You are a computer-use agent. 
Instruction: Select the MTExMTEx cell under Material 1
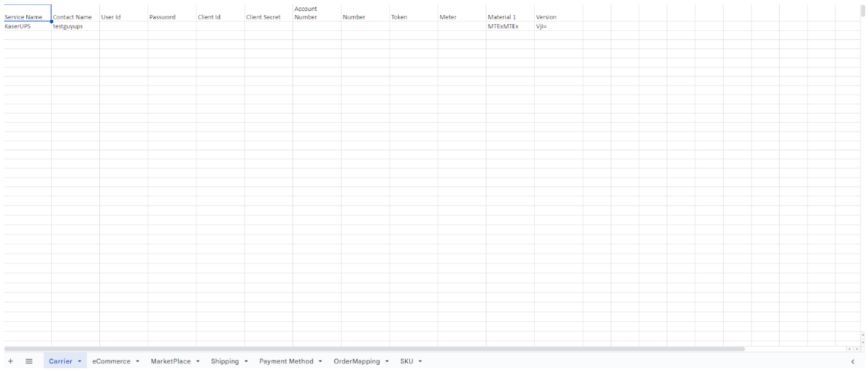[x=509, y=26]
